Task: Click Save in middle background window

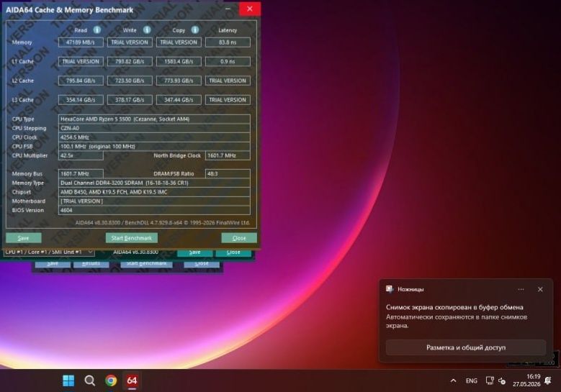Action: [x=194, y=252]
